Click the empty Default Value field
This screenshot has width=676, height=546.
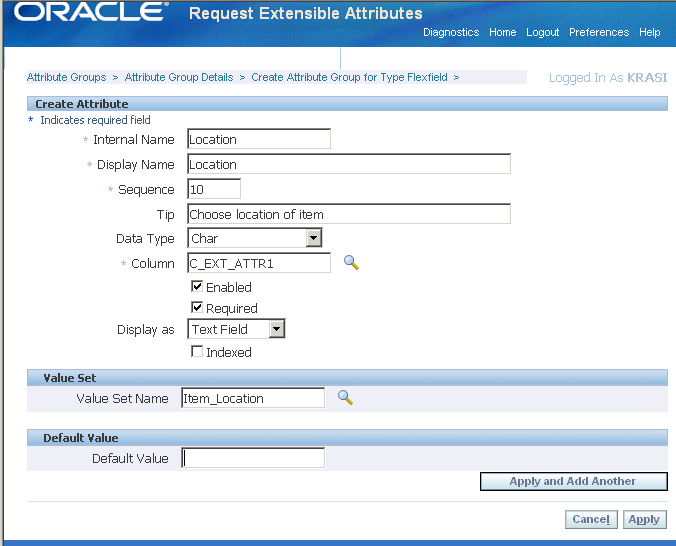pos(253,458)
